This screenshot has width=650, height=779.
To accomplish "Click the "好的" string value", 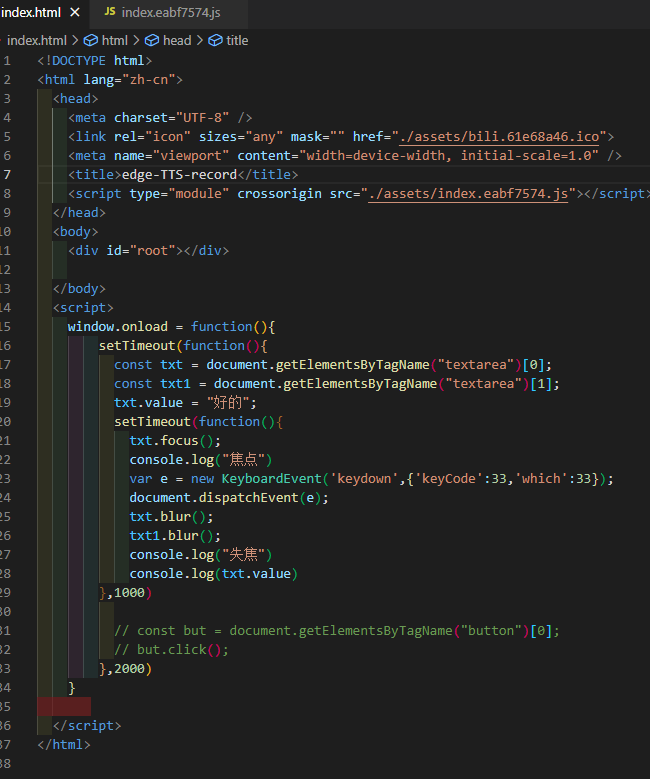I will tap(231, 403).
